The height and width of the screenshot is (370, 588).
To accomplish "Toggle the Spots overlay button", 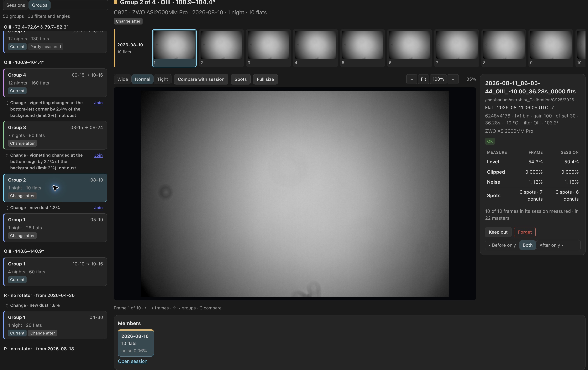I will coord(240,79).
